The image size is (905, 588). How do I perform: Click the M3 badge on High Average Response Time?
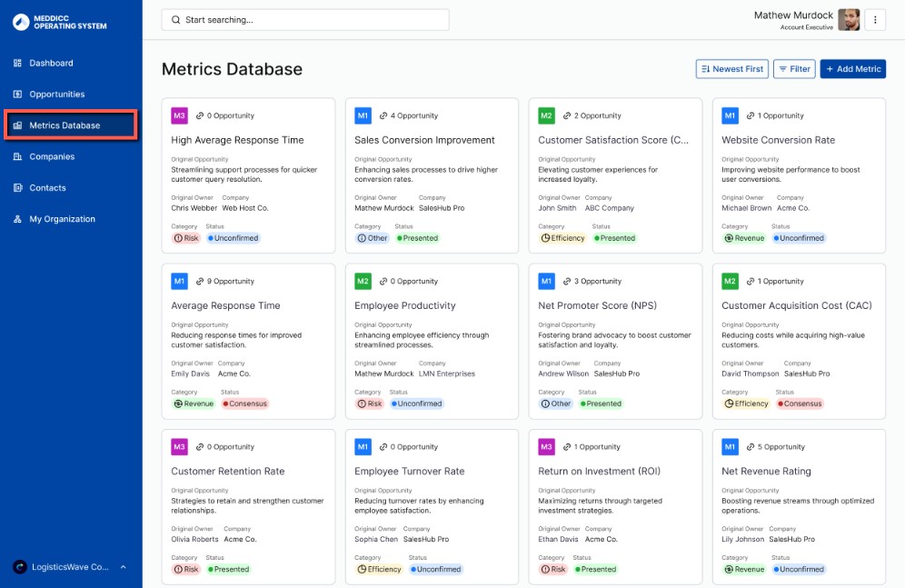[178, 115]
